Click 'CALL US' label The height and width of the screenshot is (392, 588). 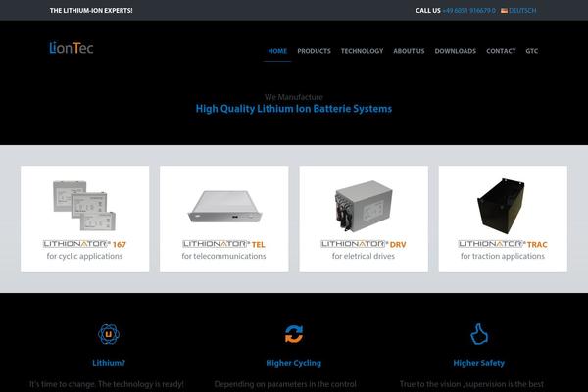pyautogui.click(x=428, y=11)
